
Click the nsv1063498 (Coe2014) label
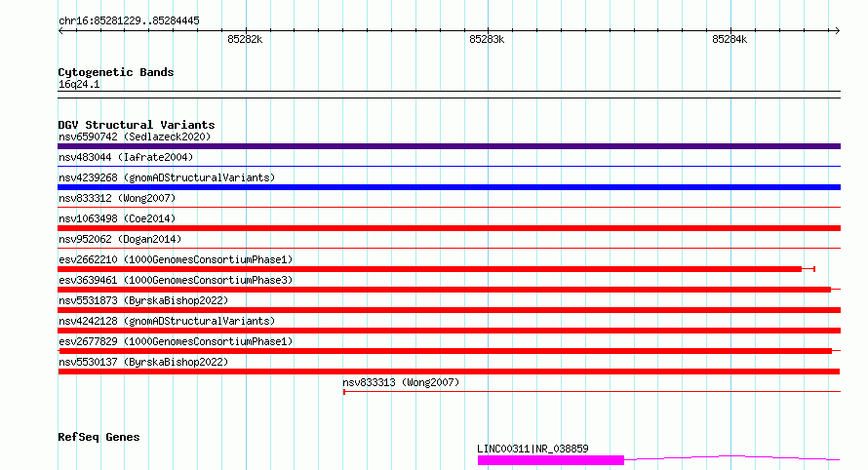click(x=117, y=218)
